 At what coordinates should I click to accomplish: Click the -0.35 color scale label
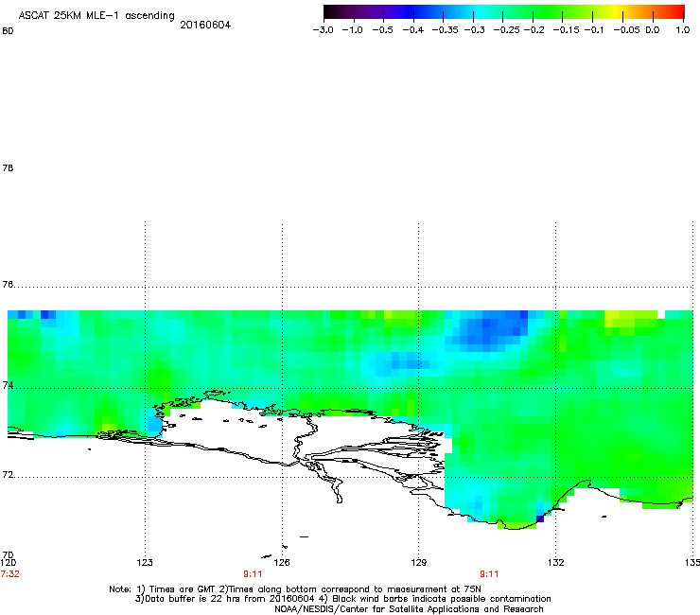click(x=446, y=30)
